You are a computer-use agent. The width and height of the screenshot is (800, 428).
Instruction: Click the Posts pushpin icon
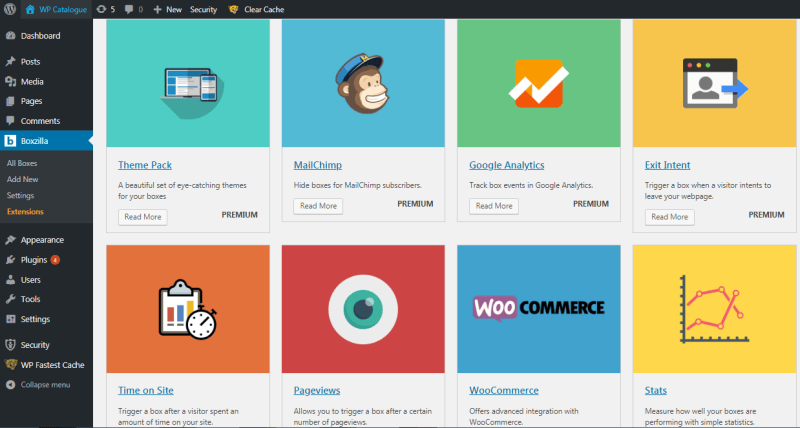[x=10, y=62]
